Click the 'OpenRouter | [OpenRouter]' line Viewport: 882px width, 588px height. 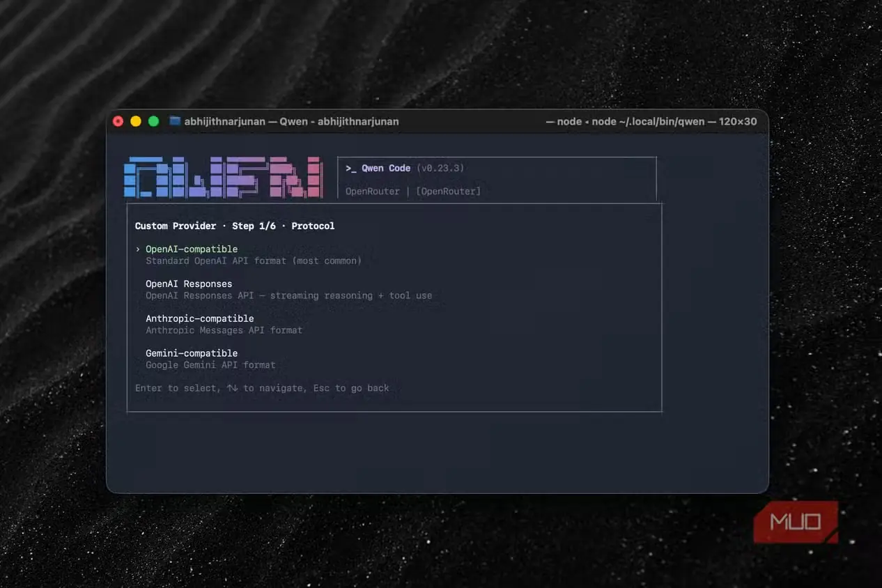tap(413, 191)
